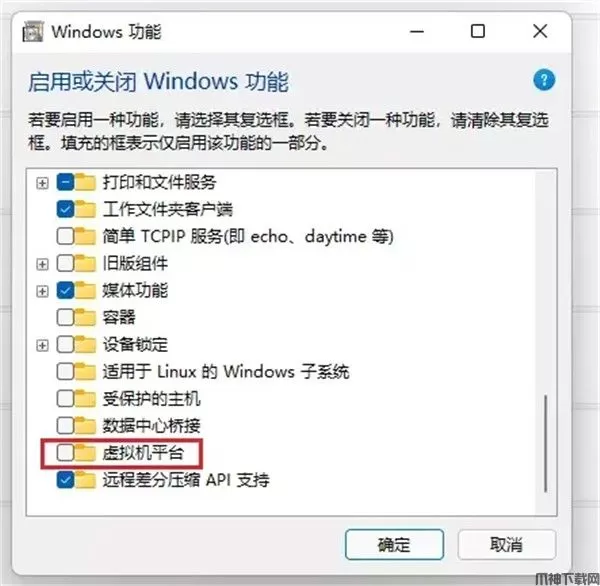The image size is (600, 586).
Task: Uncheck the 工作文件夹客户端 checkbox
Action: point(65,209)
